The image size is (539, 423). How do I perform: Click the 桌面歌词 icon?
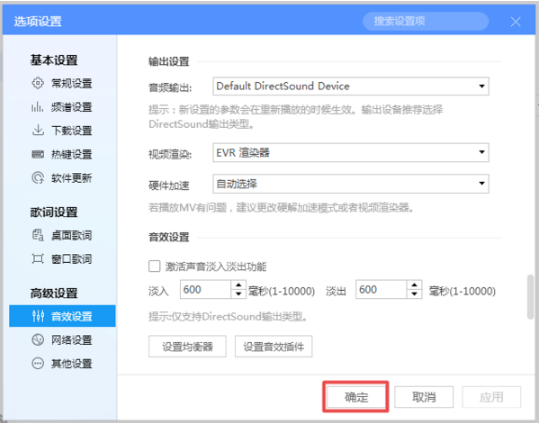pyautogui.click(x=38, y=235)
